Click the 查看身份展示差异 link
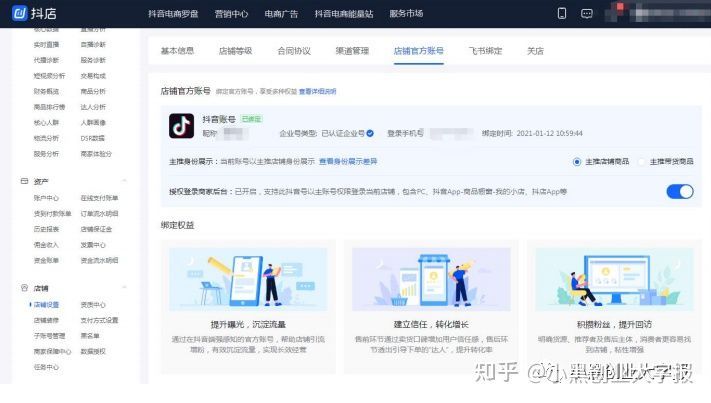 348,161
